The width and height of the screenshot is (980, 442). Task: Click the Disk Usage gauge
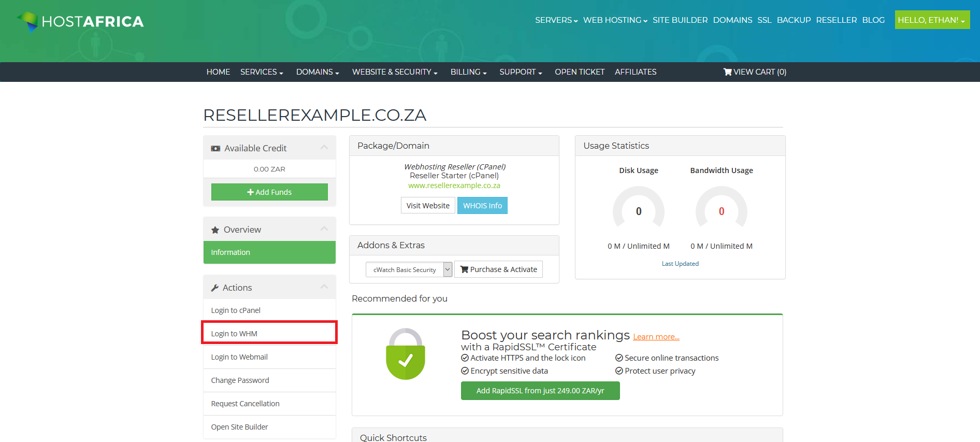pyautogui.click(x=639, y=208)
